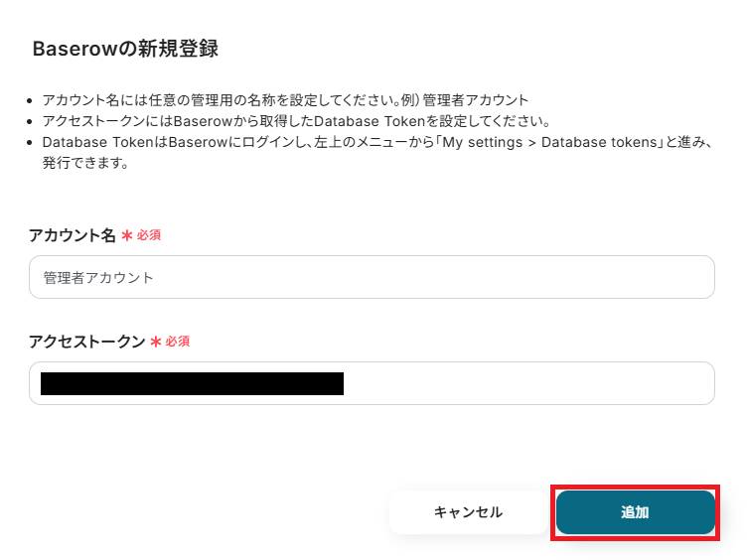
Task: Click the 必須 marker next to アクセストークン
Action: [178, 341]
